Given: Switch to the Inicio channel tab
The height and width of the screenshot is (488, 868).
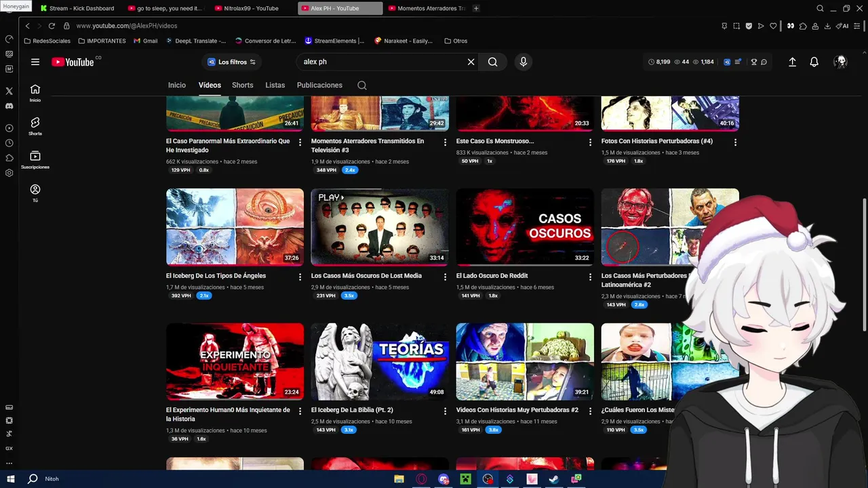Looking at the screenshot, I should coord(177,85).
